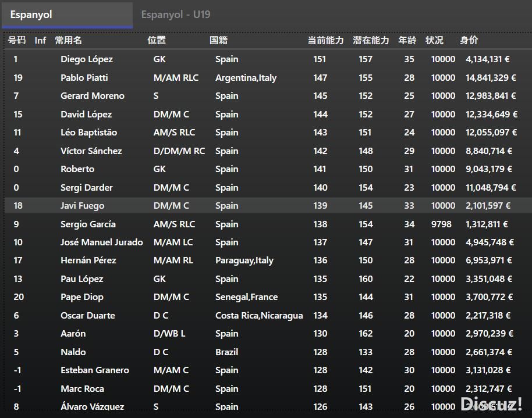Screen dimensions: 532x418
Task: Sort by 号码 column header
Action: [17, 40]
